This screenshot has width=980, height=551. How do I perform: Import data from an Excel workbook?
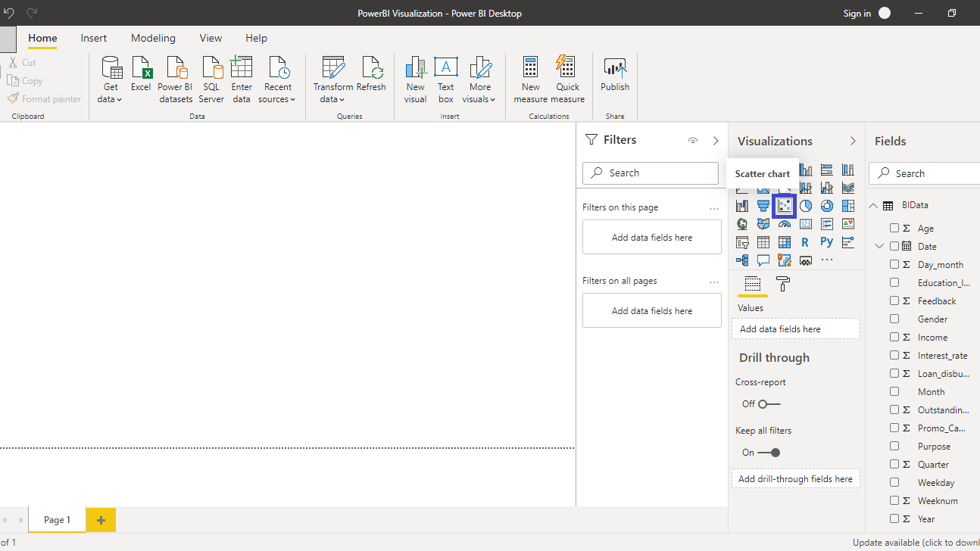[141, 74]
